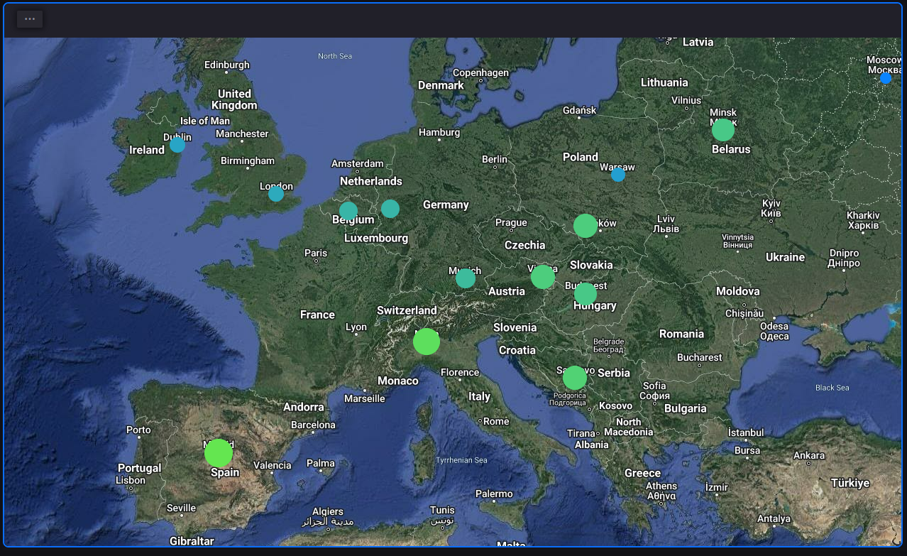Select the marker over Belgium
907x556 pixels.
(348, 212)
